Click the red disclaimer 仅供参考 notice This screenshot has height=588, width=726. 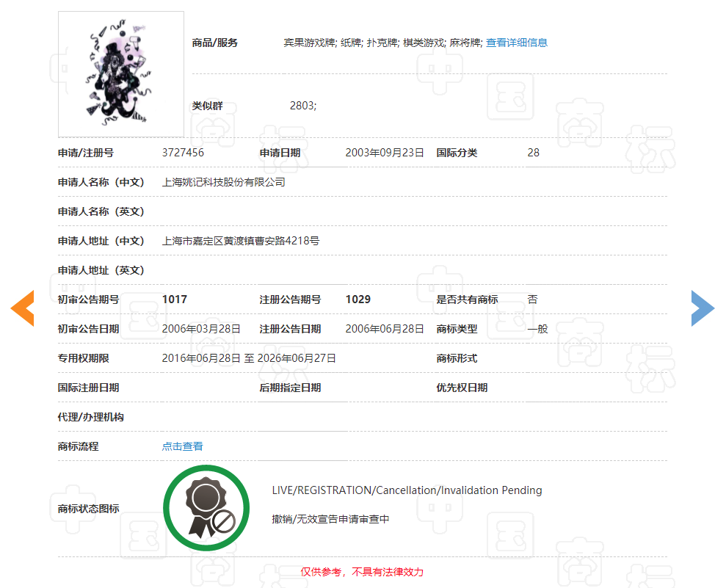363,572
